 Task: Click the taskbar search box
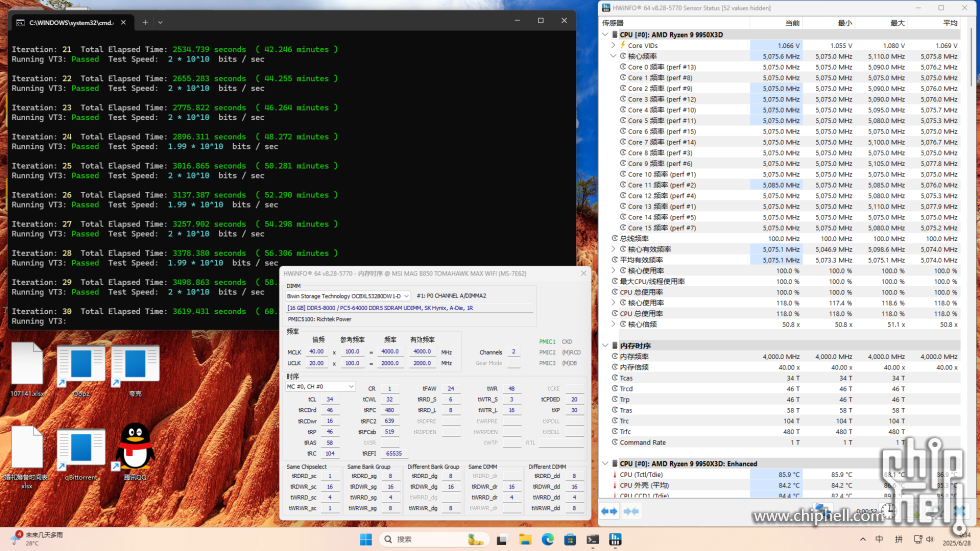coord(434,539)
